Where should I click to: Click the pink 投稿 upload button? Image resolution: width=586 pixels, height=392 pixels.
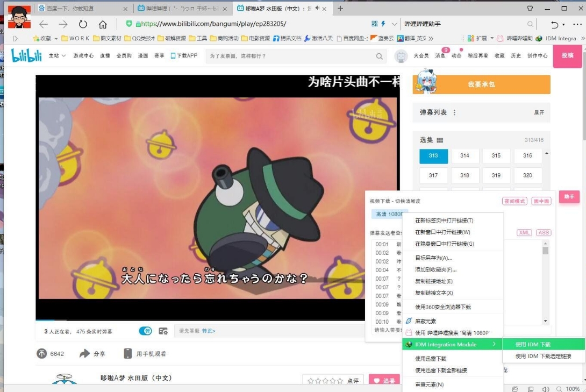[x=567, y=55]
